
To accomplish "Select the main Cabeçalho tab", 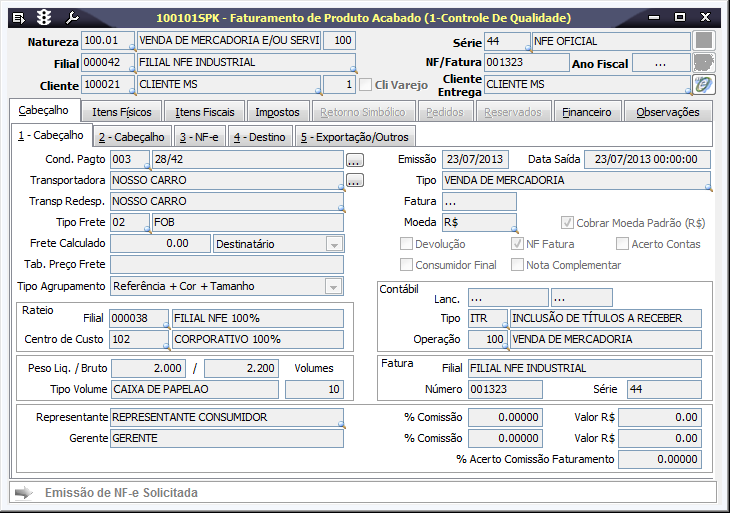I will (44, 110).
